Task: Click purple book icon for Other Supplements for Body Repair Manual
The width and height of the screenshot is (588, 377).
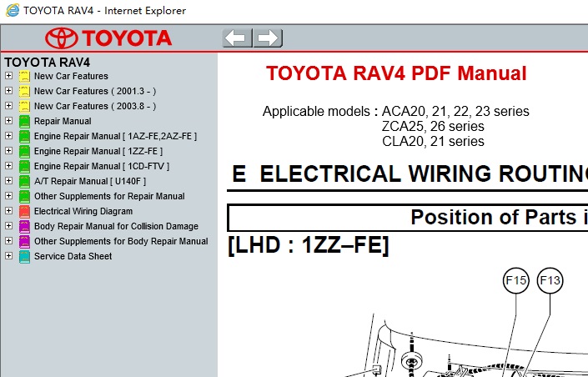Action: 24,241
